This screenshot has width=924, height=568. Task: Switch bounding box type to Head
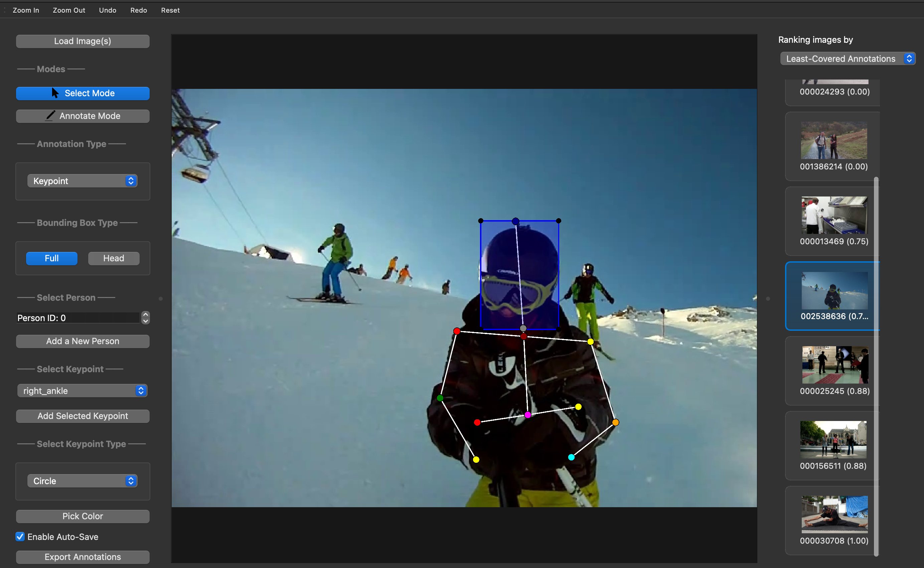114,258
